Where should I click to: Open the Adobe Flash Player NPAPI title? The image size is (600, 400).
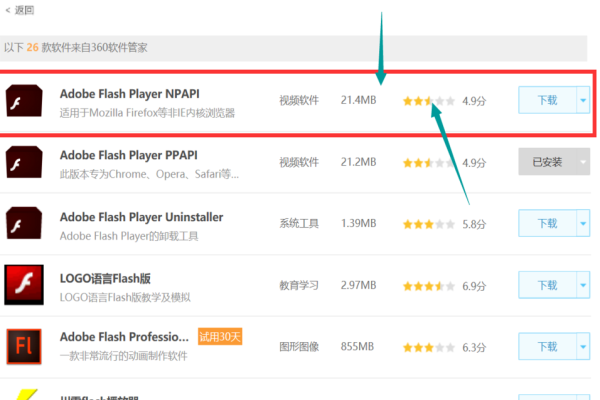point(130,94)
